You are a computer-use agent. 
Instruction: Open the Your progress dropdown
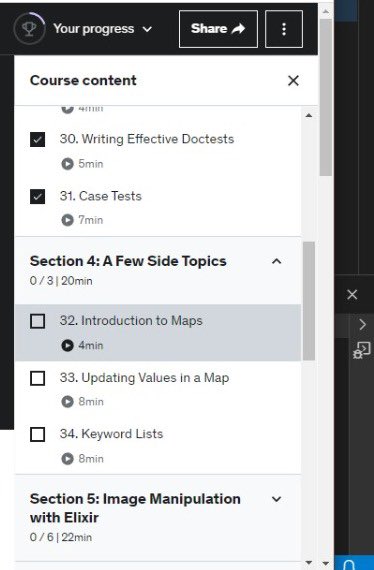[102, 29]
